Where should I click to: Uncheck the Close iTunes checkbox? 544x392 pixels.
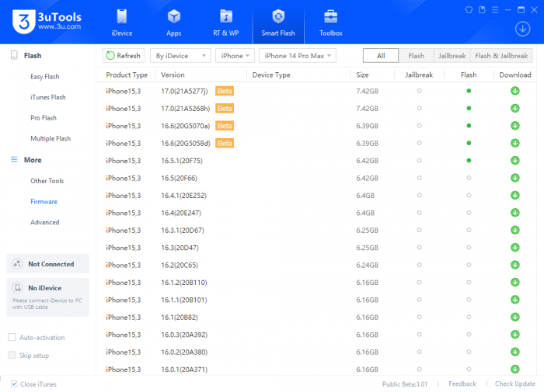(x=14, y=383)
